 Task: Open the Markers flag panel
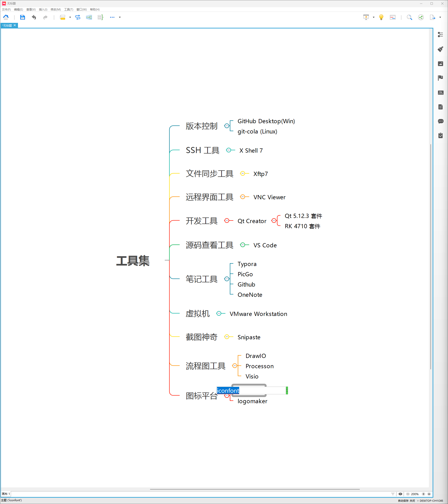(x=441, y=78)
